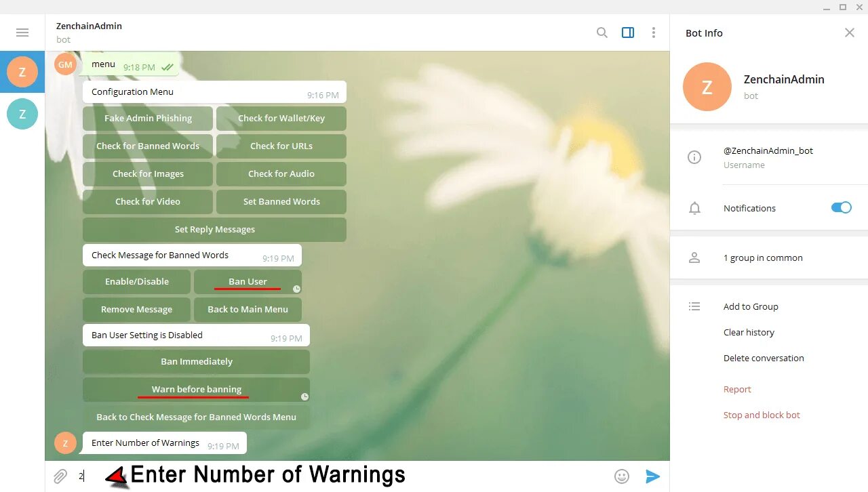Click Check for Audio button
Viewport: 868px width, 492px height.
tap(281, 173)
